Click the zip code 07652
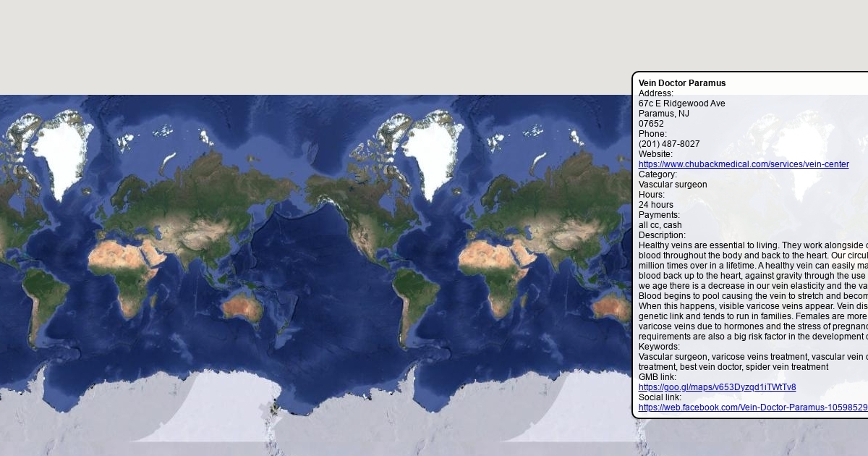The width and height of the screenshot is (868, 456). tap(651, 124)
